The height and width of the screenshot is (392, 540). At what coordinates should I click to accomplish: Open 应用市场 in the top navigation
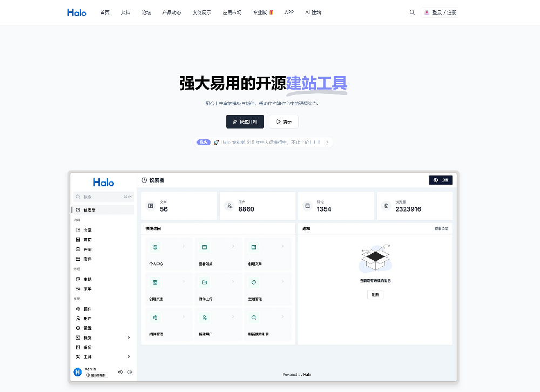coord(232,12)
